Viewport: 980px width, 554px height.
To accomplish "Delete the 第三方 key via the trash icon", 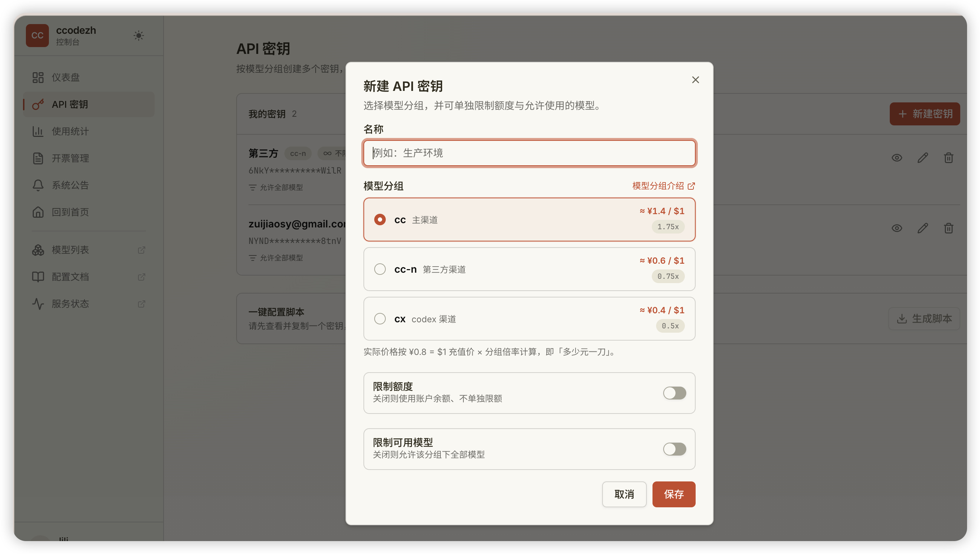I will 948,157.
